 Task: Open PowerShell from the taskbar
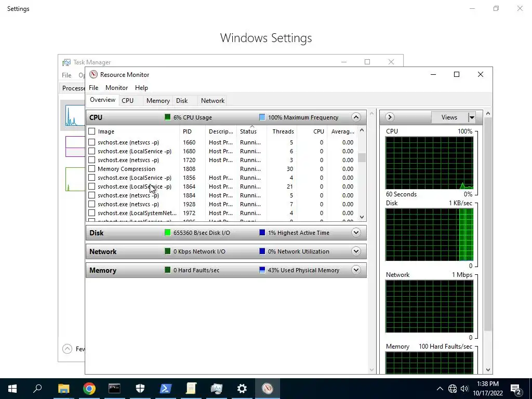point(166,389)
